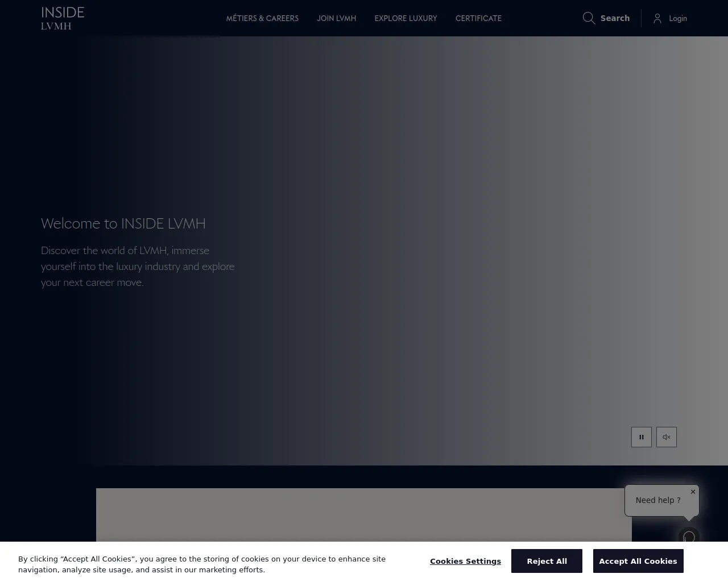Open the Login link

(x=678, y=18)
